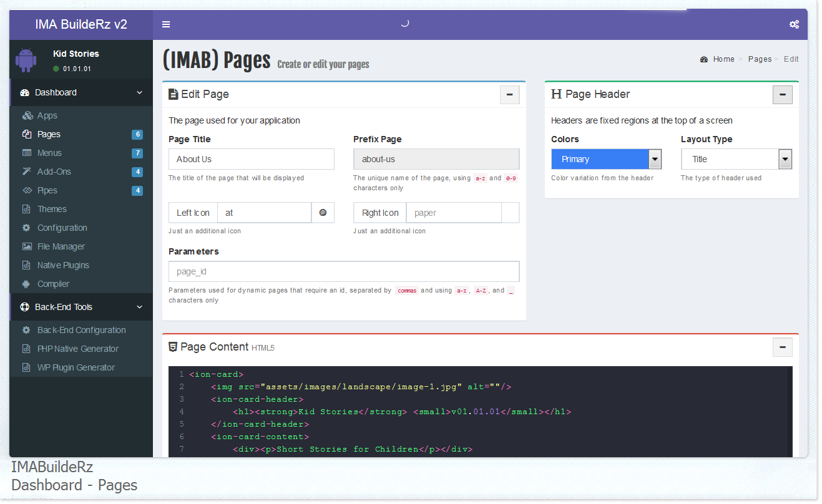Click the 01.01.01 version status
The height and width of the screenshot is (504, 822).
pos(72,69)
